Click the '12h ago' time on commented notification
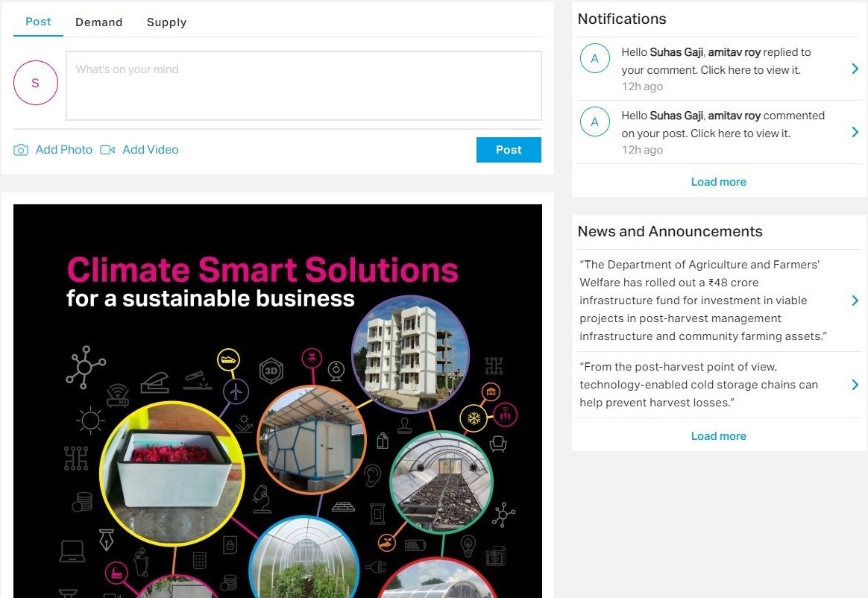 point(642,149)
